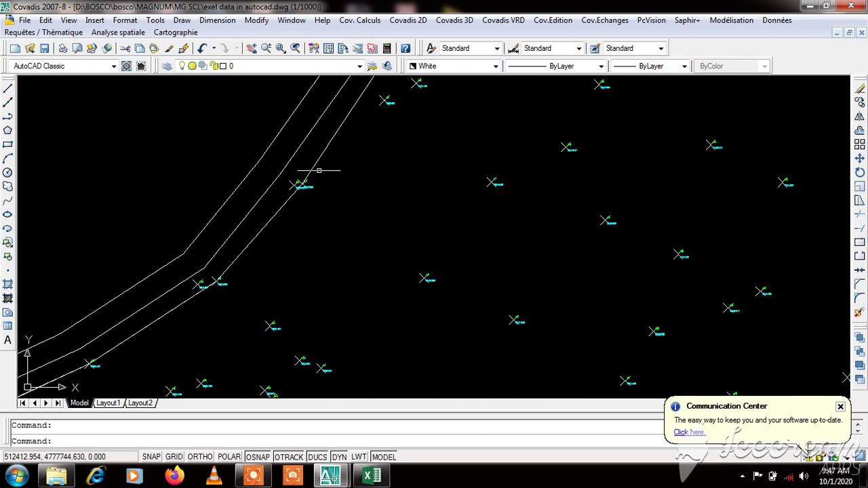This screenshot has width=868, height=488.
Task: Click the Plot printer icon
Action: point(62,48)
